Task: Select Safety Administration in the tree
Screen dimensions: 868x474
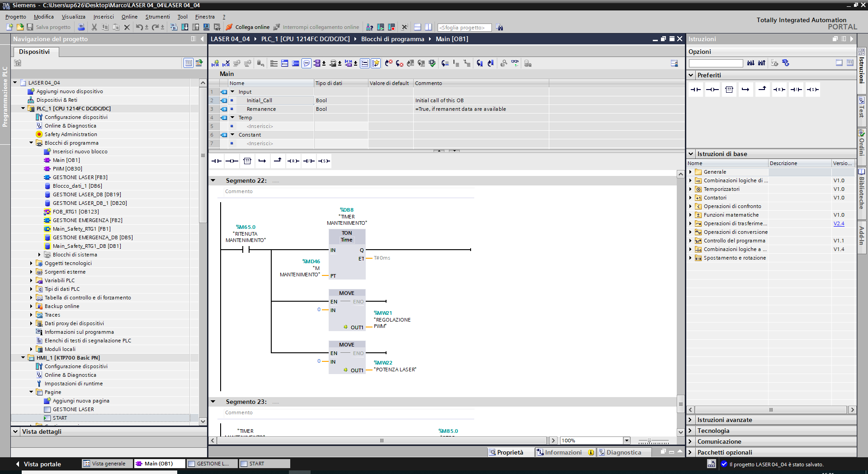Action: [x=71, y=134]
